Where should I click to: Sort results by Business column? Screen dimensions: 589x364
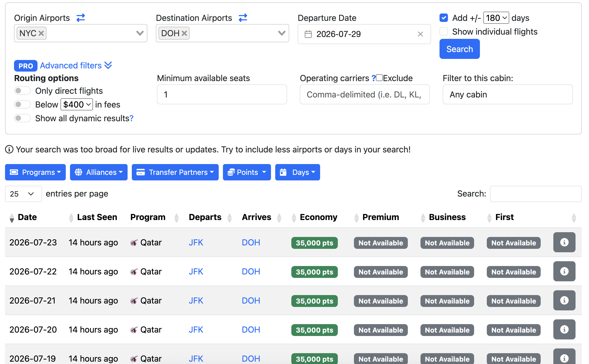(423, 218)
